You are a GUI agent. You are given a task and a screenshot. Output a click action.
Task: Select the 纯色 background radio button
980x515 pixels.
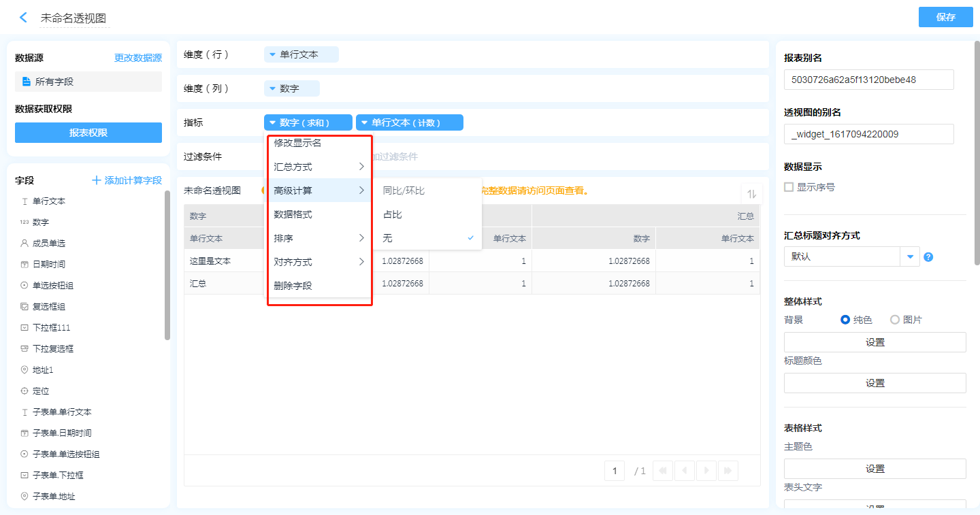tap(845, 320)
